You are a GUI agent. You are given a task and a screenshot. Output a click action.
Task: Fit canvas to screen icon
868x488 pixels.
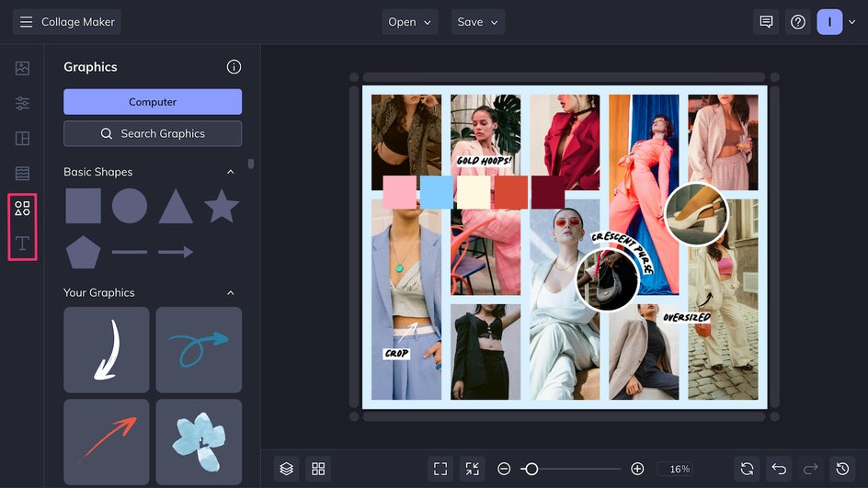440,470
